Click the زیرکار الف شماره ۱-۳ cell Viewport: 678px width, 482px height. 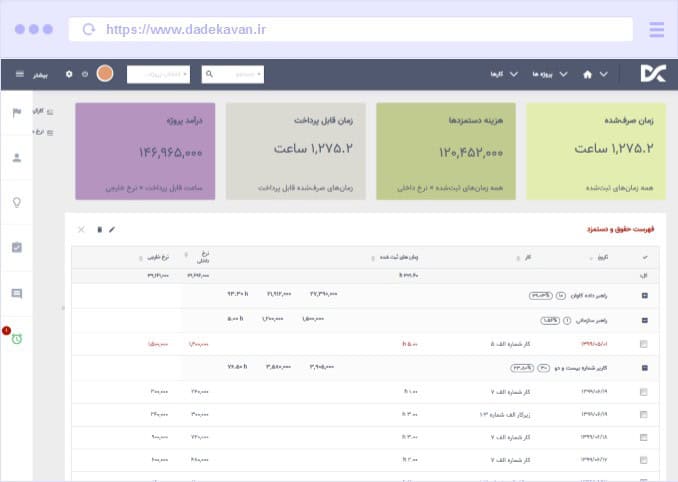pyautogui.click(x=505, y=415)
